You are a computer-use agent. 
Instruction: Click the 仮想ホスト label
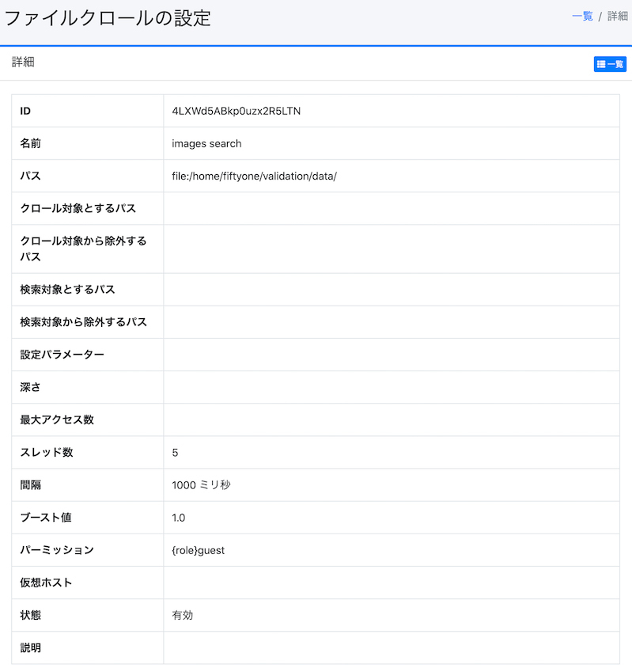(46, 583)
